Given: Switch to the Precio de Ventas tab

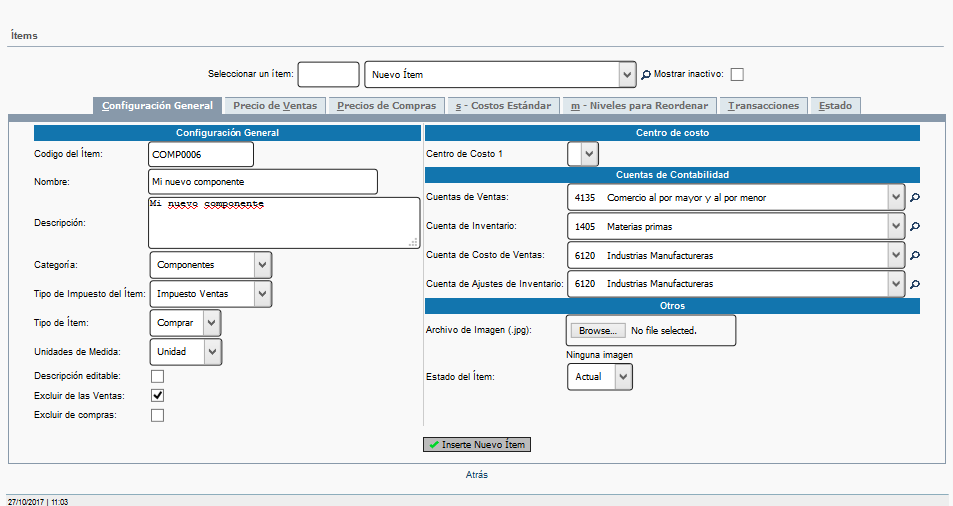Looking at the screenshot, I should [274, 106].
